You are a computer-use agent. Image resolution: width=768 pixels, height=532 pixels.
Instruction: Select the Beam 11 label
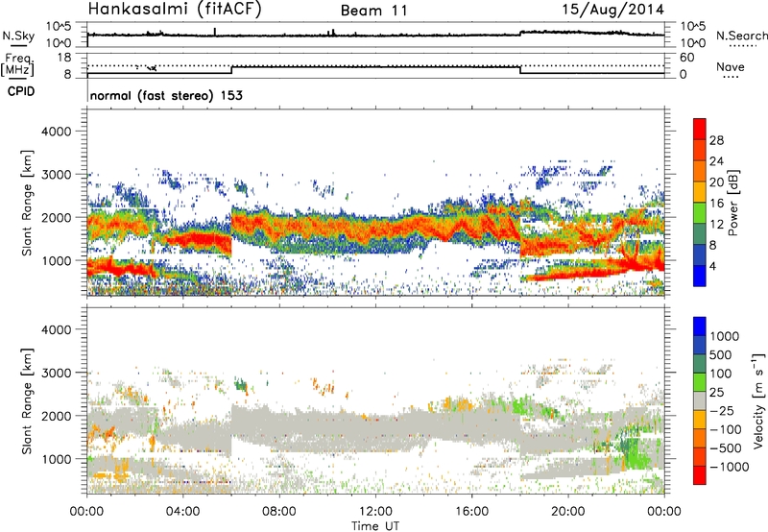pyautogui.click(x=373, y=11)
